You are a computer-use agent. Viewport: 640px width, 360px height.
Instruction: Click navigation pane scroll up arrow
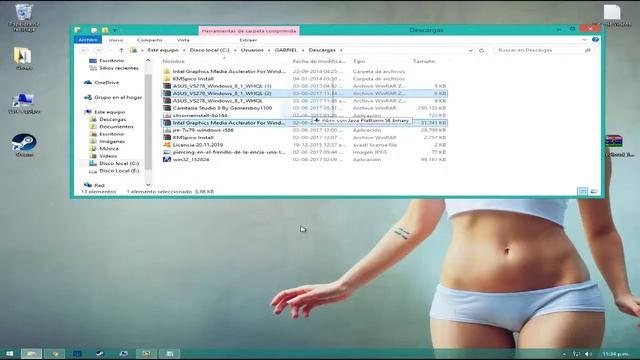148,60
